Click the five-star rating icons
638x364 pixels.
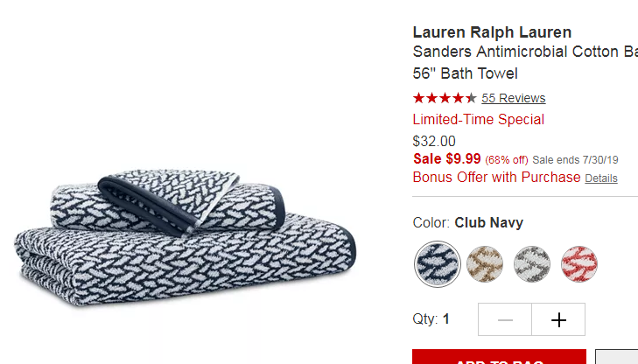[445, 98]
